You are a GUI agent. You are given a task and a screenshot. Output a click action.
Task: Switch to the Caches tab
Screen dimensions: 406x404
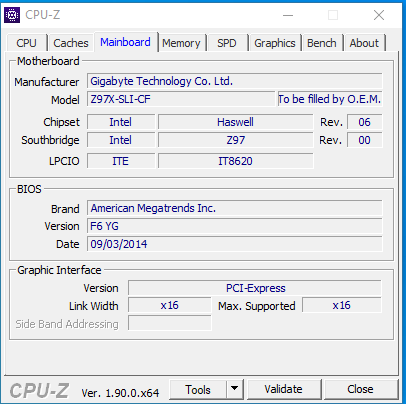click(71, 43)
